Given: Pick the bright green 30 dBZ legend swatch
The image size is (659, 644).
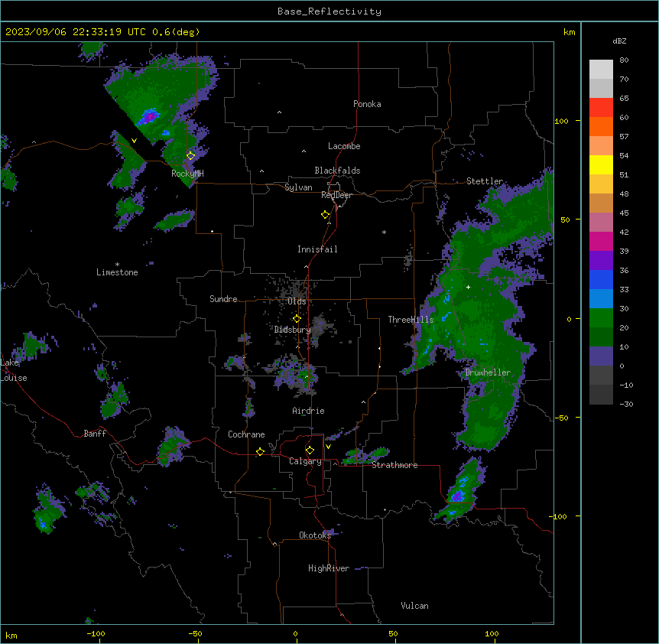Looking at the screenshot, I should tap(601, 318).
